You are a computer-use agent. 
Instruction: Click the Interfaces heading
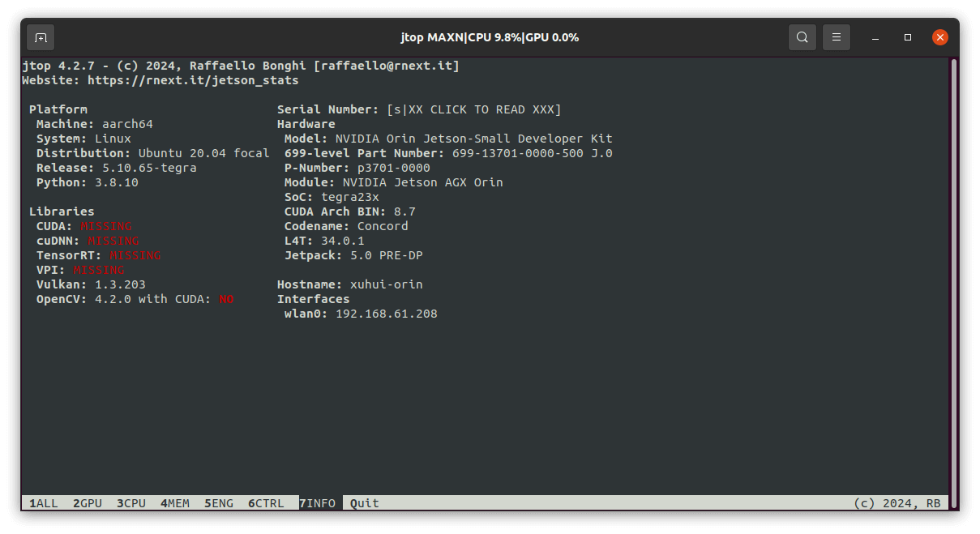click(x=314, y=299)
